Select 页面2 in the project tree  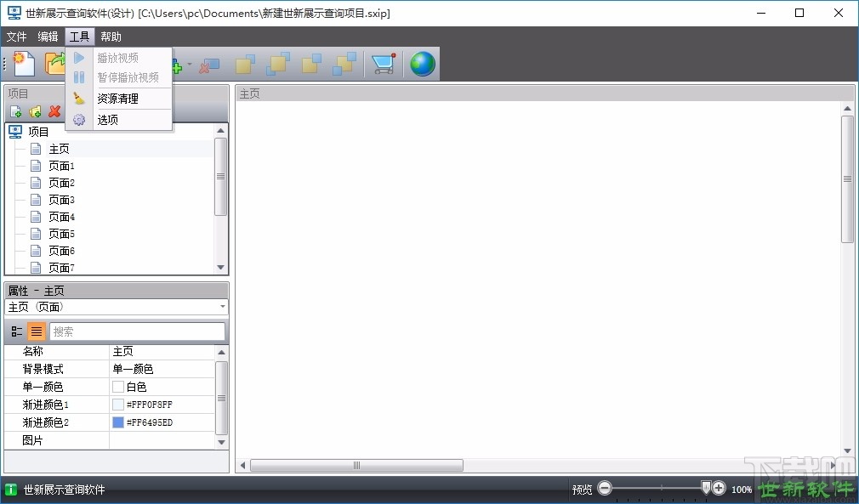coord(61,183)
